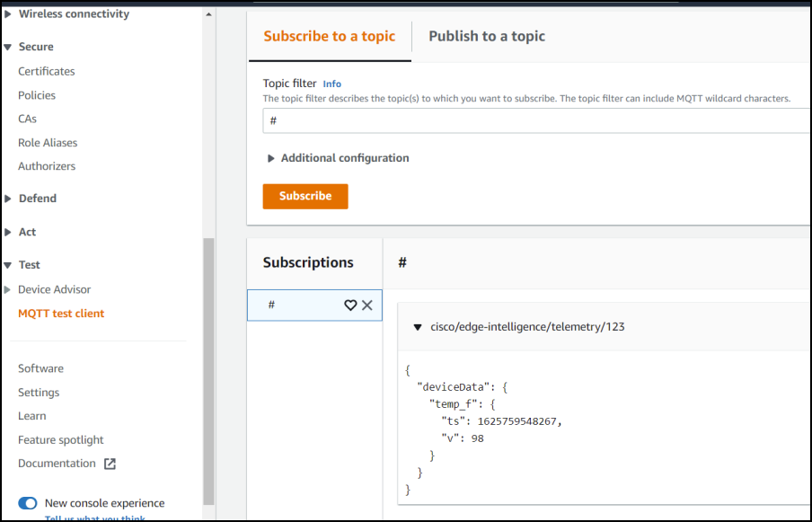Open CAs page
Viewport: 812px width, 522px height.
click(x=28, y=119)
